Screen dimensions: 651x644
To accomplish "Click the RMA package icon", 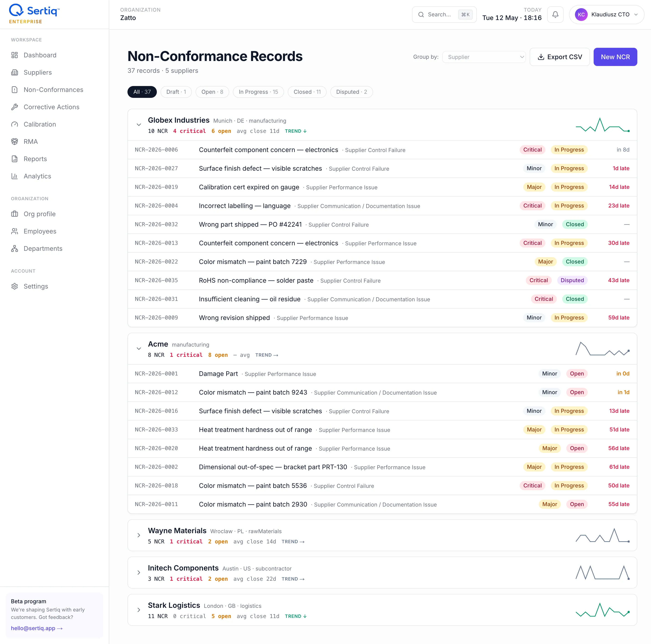I will coord(15,142).
